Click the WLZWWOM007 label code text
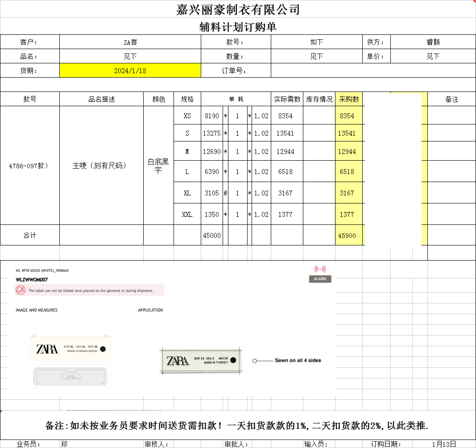476x448 pixels. [32, 280]
